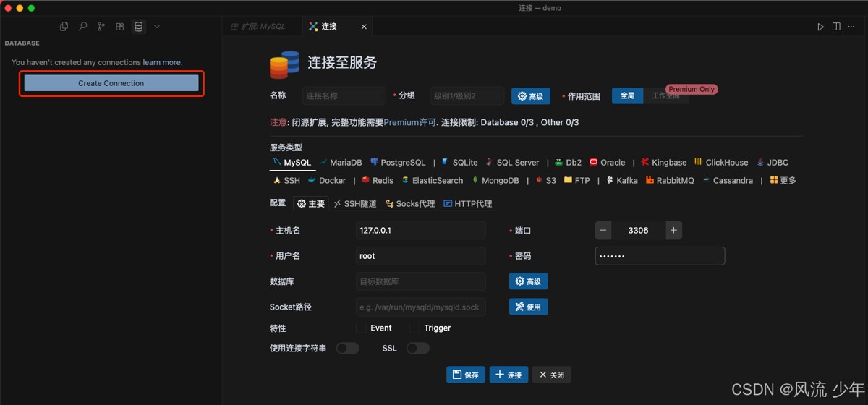Select the Database view cylinder icon
The height and width of the screenshot is (405, 868).
tap(139, 27)
